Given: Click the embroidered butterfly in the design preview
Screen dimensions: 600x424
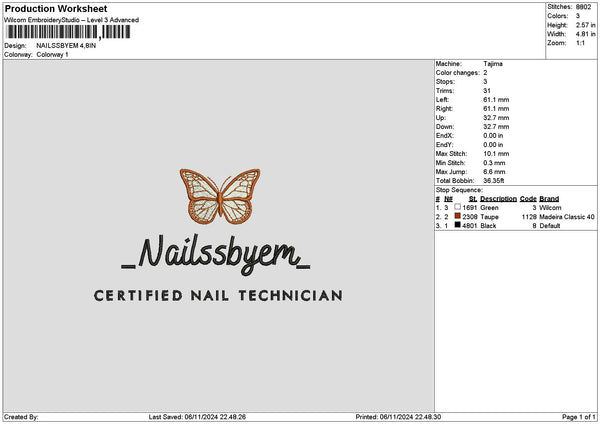Looking at the screenshot, I should pyautogui.click(x=220, y=196).
